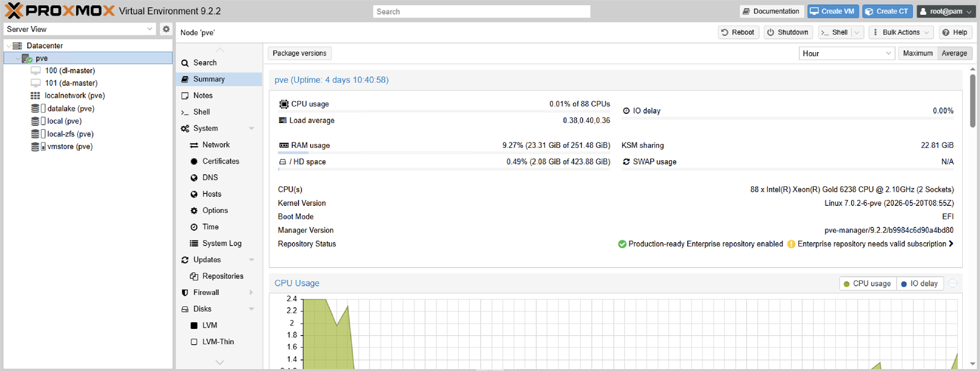Screen dimensions: 980x371
Task: Click the Package versions button
Action: coord(300,53)
